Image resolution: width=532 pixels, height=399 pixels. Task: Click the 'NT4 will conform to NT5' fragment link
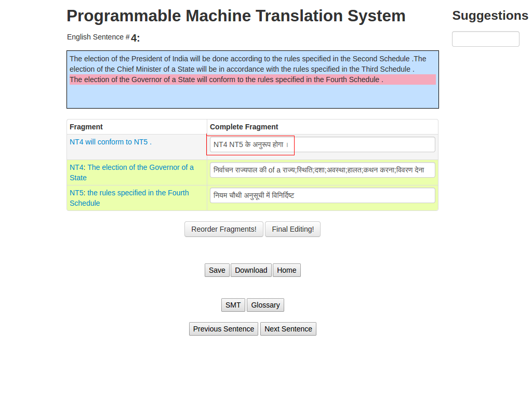click(111, 142)
